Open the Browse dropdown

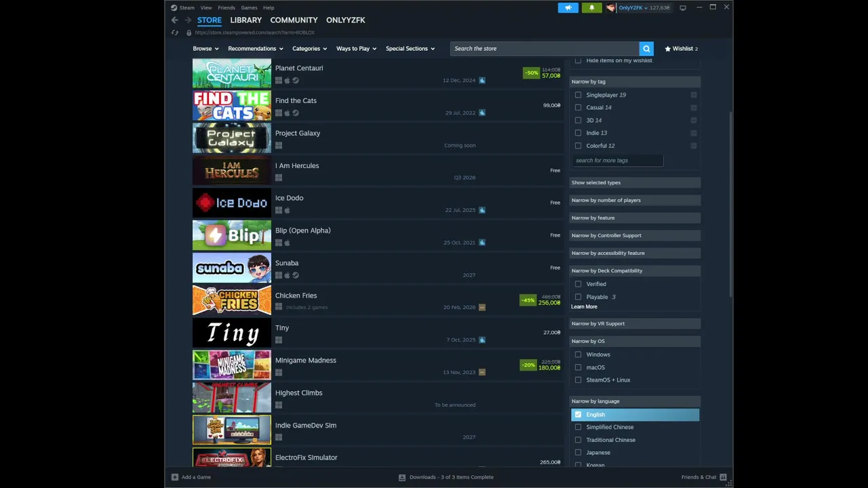click(x=205, y=49)
